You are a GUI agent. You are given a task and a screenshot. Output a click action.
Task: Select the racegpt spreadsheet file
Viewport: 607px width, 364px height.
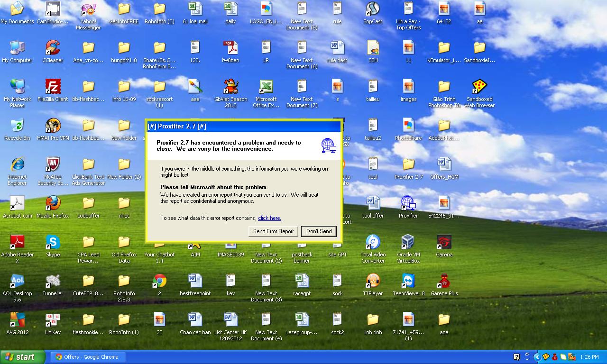click(302, 285)
